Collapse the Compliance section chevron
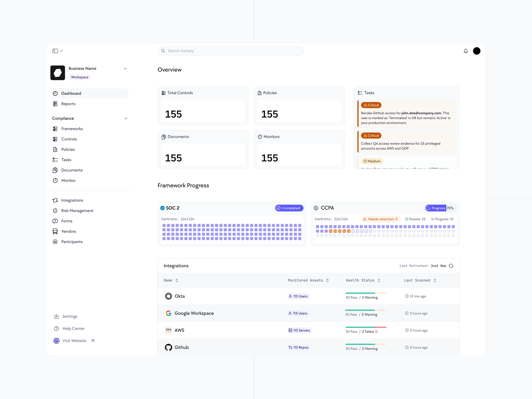The height and width of the screenshot is (399, 532). 126,118
